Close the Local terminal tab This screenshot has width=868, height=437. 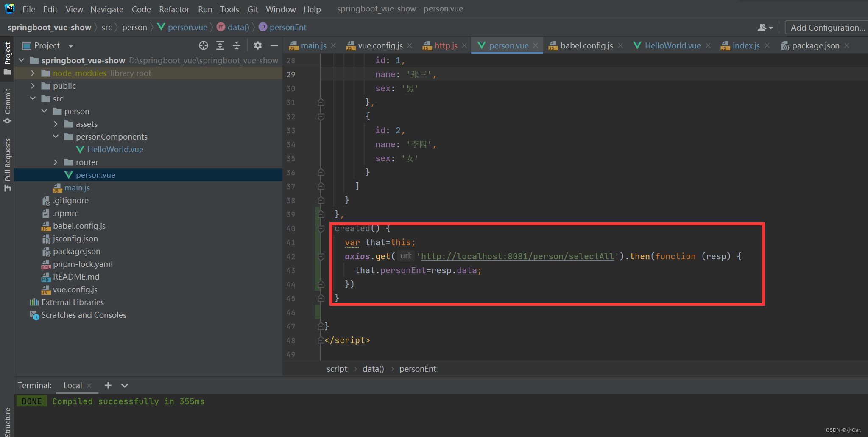point(89,386)
